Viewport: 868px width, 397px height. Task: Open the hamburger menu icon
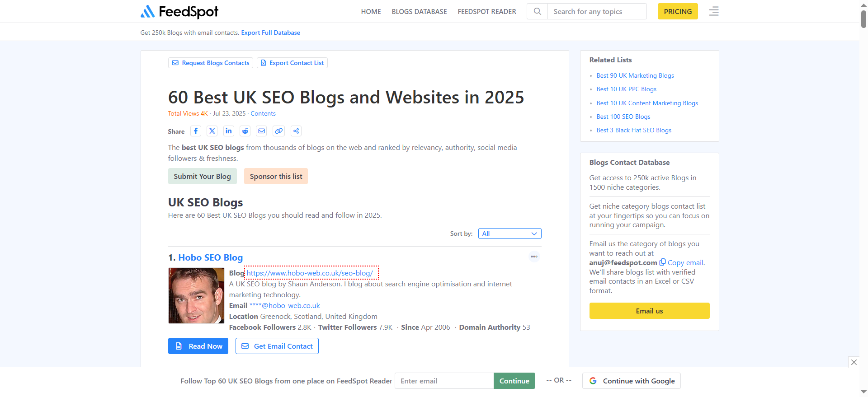tap(714, 11)
